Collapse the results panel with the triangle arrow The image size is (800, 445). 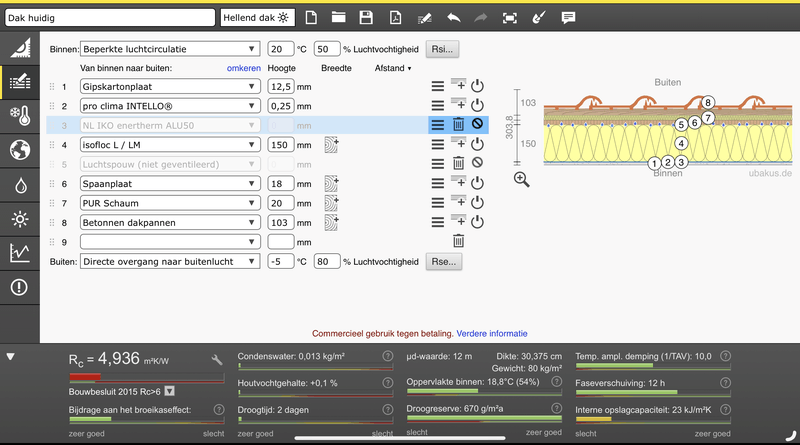pyautogui.click(x=10, y=357)
